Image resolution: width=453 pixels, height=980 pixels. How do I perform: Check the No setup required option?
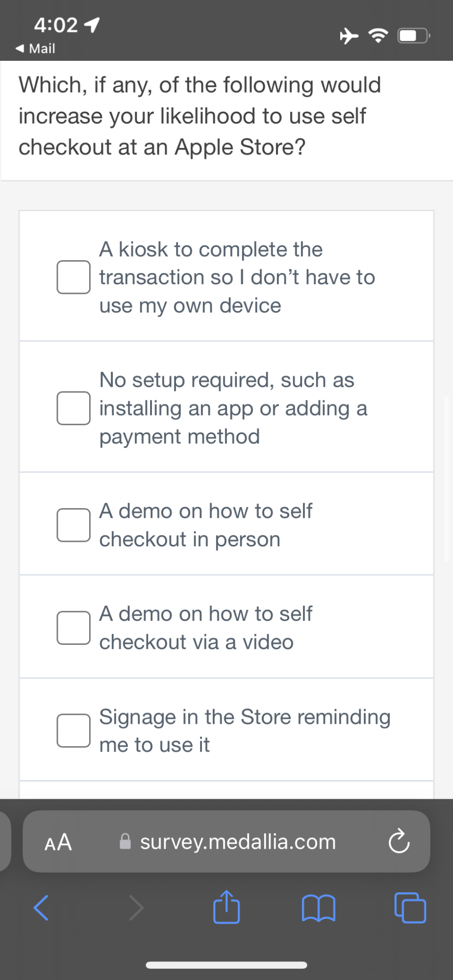[x=74, y=408]
